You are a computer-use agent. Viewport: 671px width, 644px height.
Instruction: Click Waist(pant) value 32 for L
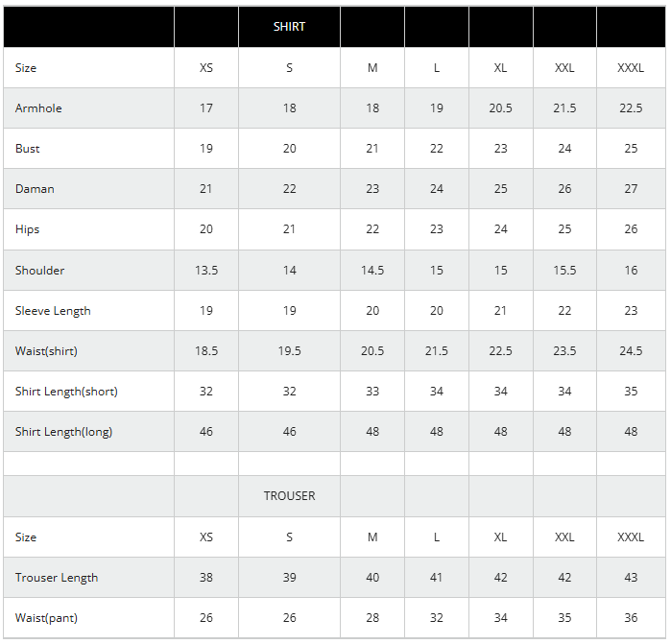click(437, 618)
